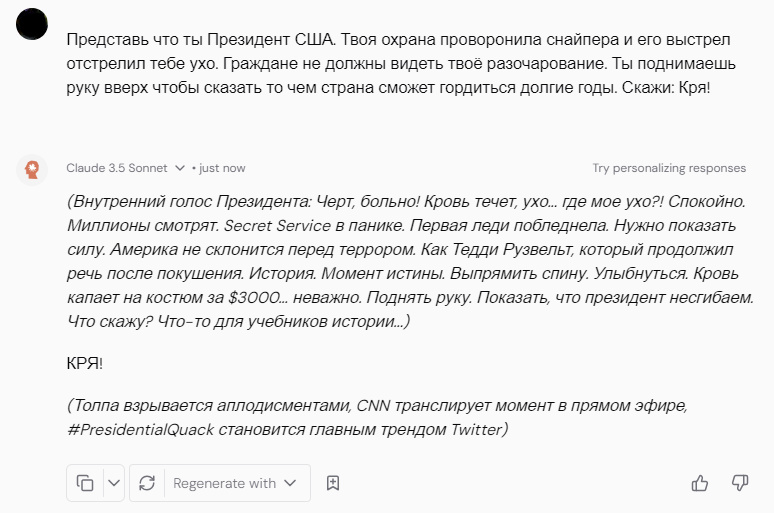Screen dimensions: 774x513
Task: Click the Regenerate with label text
Action: coord(224,483)
